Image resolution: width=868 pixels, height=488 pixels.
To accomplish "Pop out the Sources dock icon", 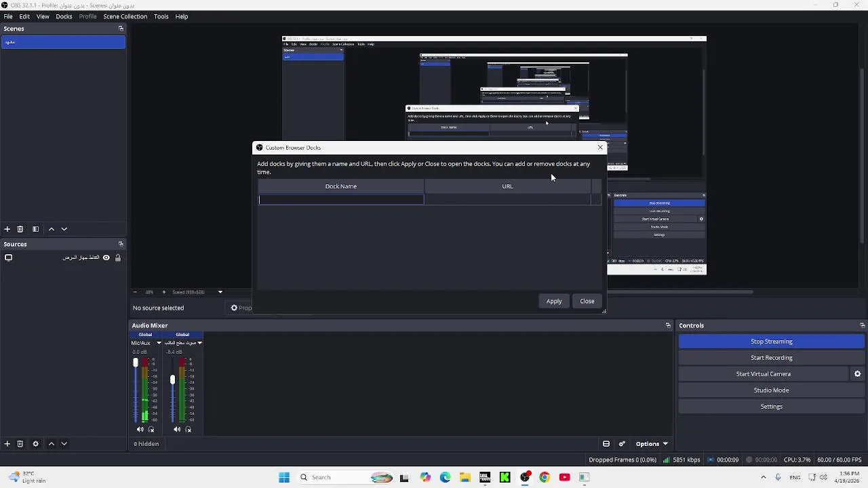I will point(121,244).
